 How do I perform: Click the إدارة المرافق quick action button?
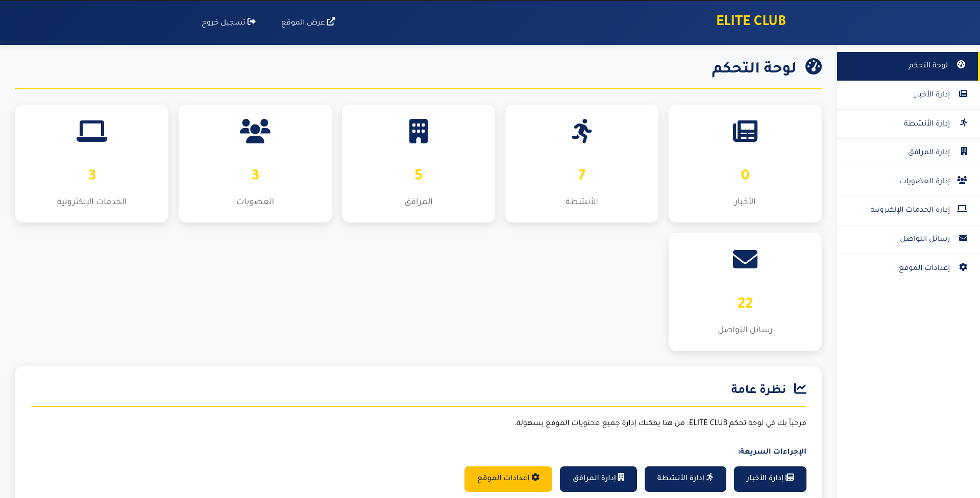598,479
